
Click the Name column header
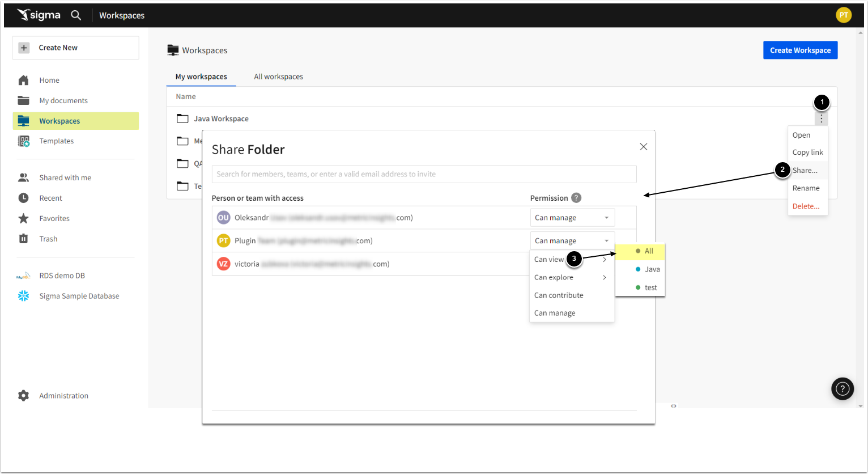click(186, 96)
